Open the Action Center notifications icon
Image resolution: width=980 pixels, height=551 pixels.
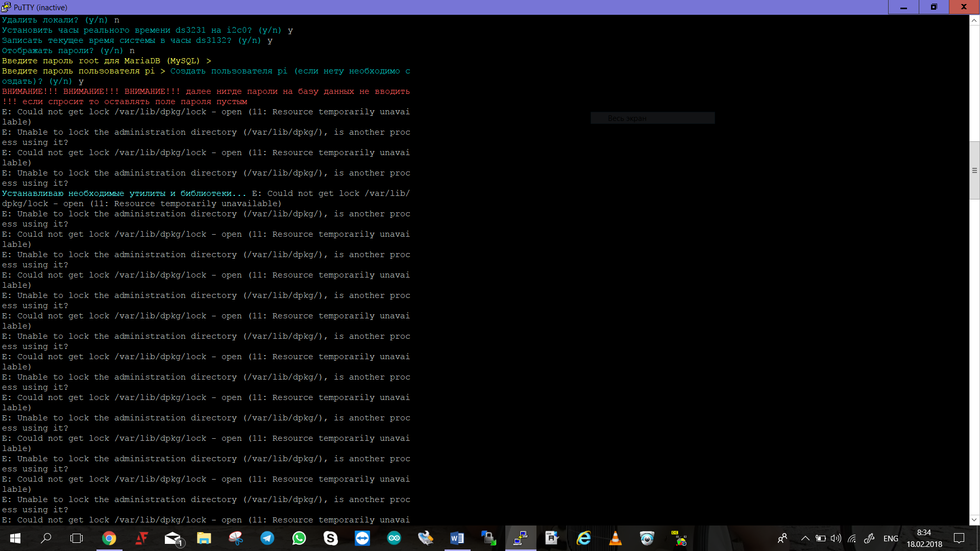click(x=959, y=538)
